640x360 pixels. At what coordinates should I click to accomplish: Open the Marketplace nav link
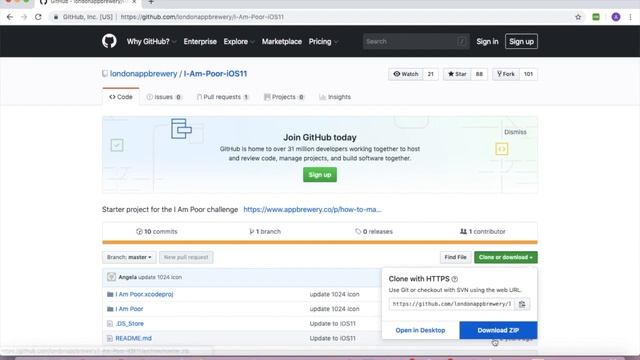coord(282,42)
